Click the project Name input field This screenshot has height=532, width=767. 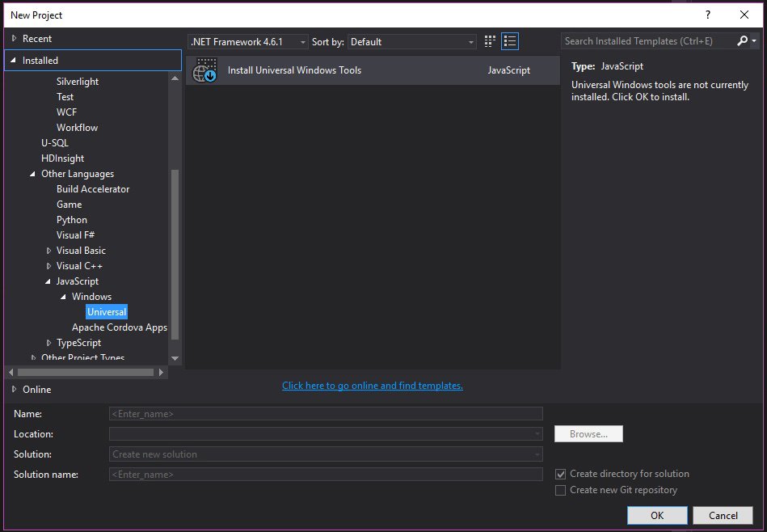326,414
